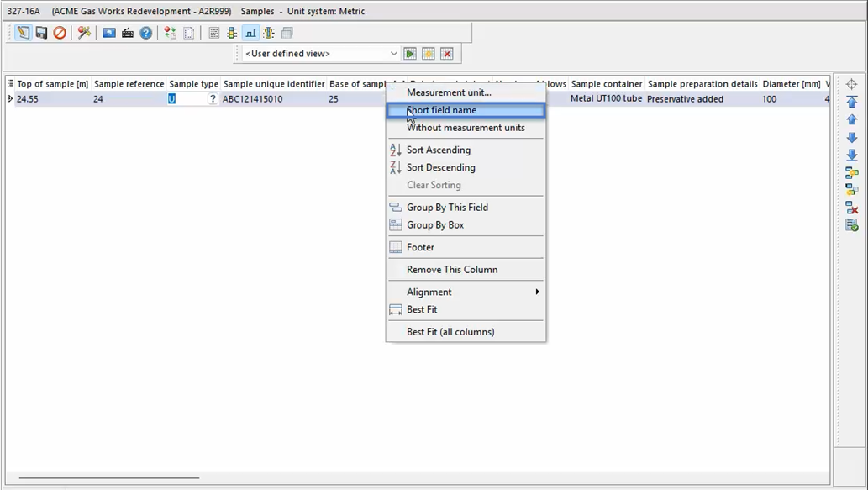868x490 pixels.
Task: Click the red cancel circle icon
Action: point(60,33)
